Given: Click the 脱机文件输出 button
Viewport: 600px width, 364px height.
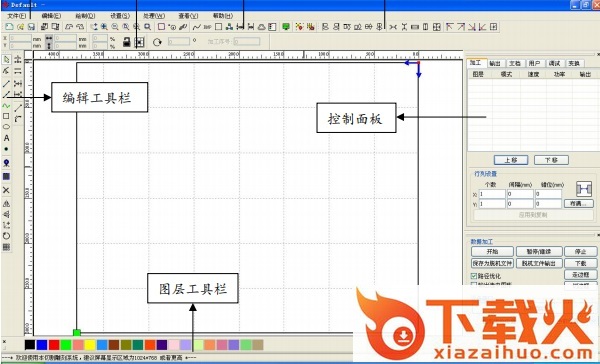Looking at the screenshot, I should 539,263.
